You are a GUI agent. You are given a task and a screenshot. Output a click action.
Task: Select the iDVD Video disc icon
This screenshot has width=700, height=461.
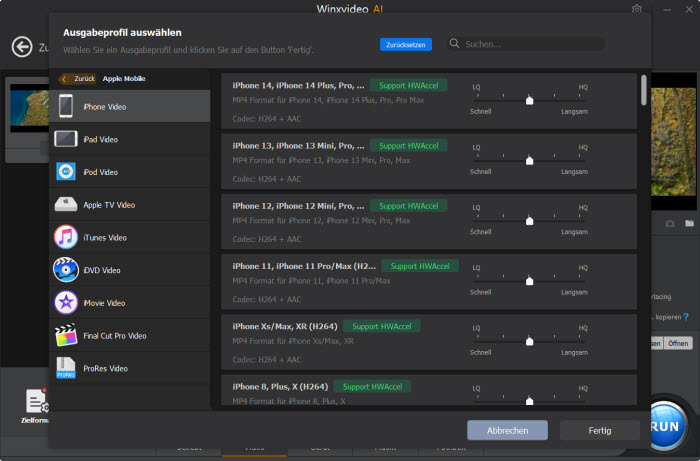(66, 270)
